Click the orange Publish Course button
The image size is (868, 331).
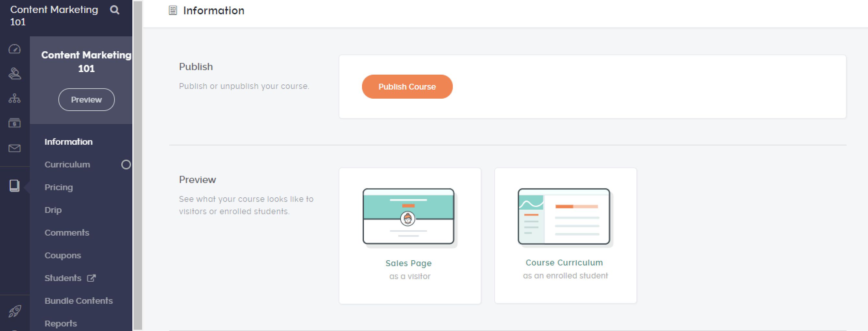tap(407, 87)
